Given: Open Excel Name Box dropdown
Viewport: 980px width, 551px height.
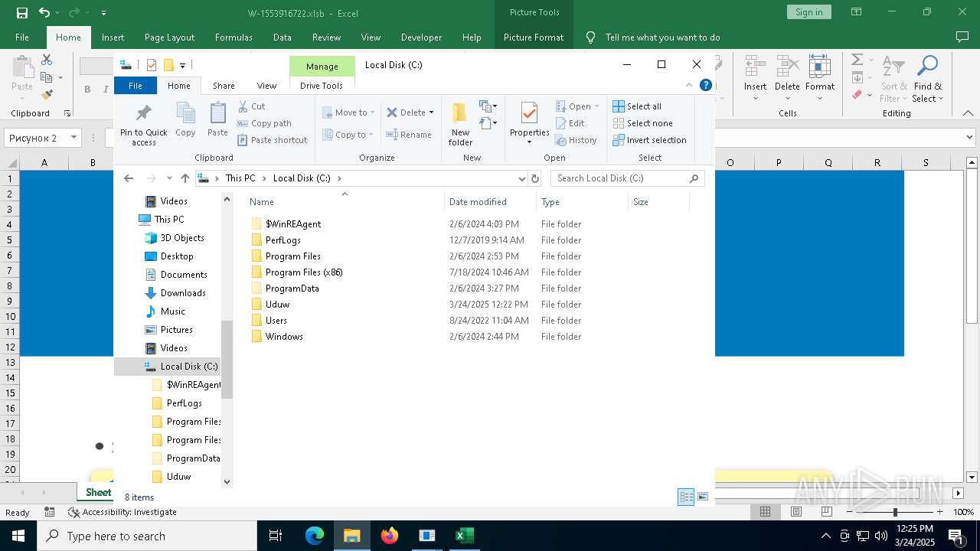Looking at the screenshot, I should click(73, 138).
